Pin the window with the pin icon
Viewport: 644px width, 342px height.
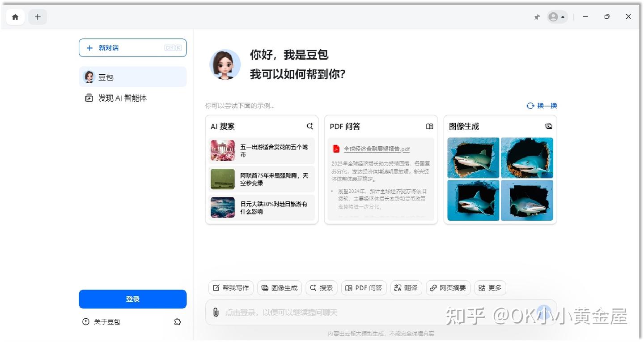pyautogui.click(x=537, y=17)
